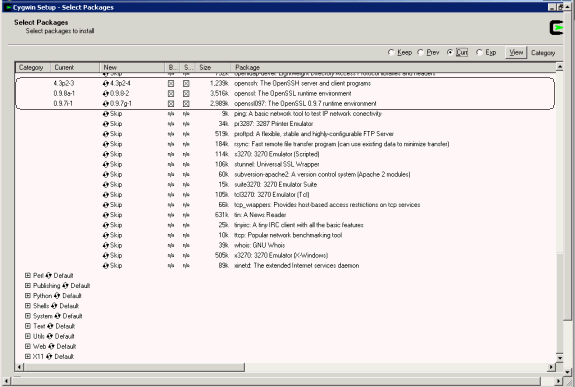The height and width of the screenshot is (387, 575).
Task: Toggle binary checkbox for openssh
Action: coord(171,84)
